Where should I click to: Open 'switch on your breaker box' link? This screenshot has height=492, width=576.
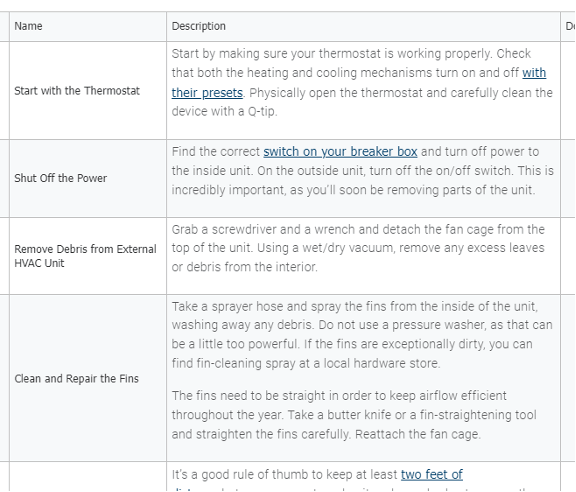340,152
